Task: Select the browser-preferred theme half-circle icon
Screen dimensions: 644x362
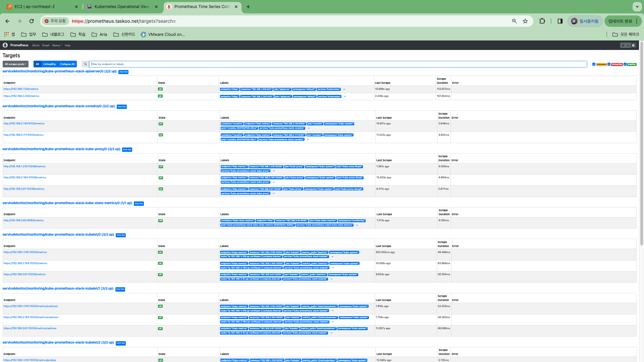Action: 633,45
